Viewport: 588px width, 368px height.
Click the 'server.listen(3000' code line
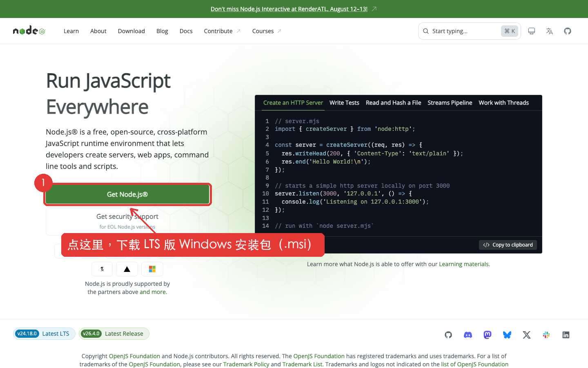(x=343, y=193)
